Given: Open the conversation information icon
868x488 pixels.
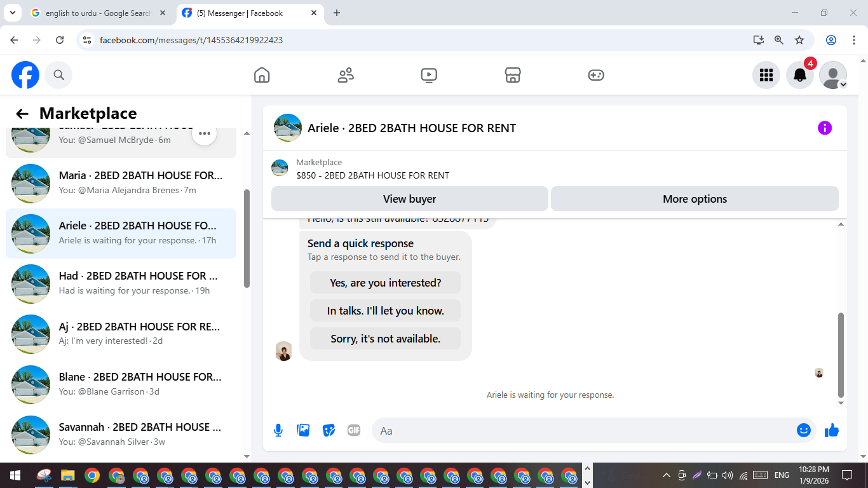Looking at the screenshot, I should (825, 128).
